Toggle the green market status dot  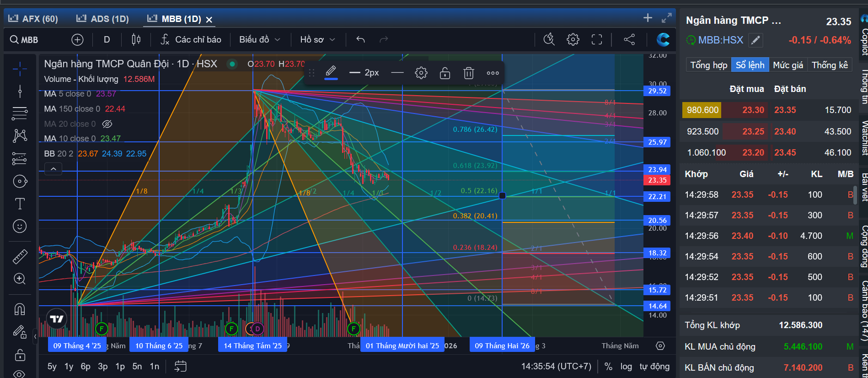click(232, 64)
